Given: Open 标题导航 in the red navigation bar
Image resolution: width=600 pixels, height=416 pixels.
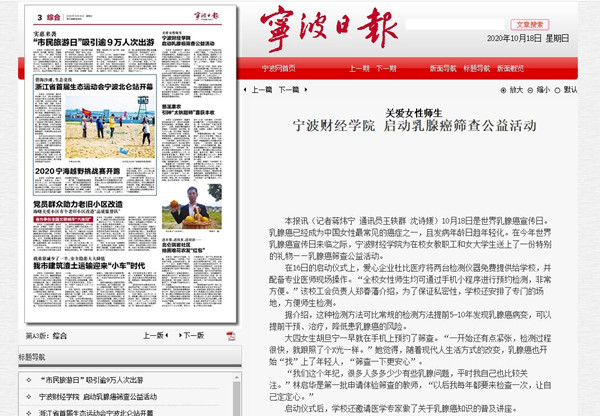Looking at the screenshot, I should 476,69.
